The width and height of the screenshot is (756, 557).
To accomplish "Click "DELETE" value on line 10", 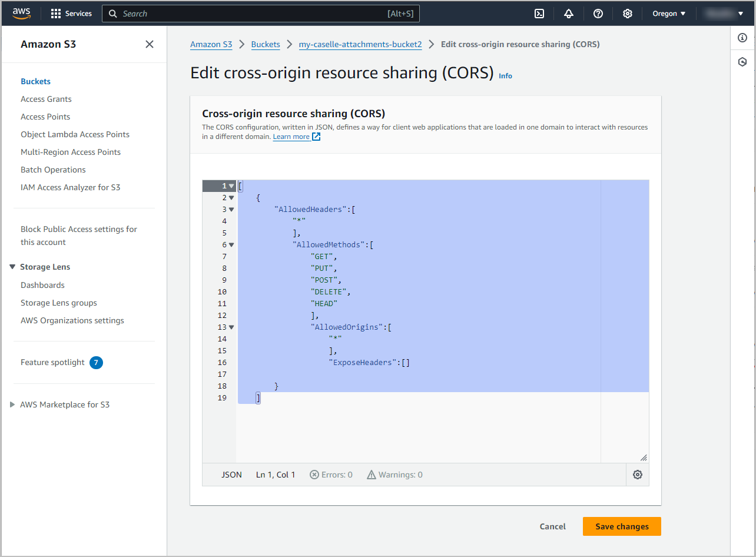I will [x=329, y=292].
